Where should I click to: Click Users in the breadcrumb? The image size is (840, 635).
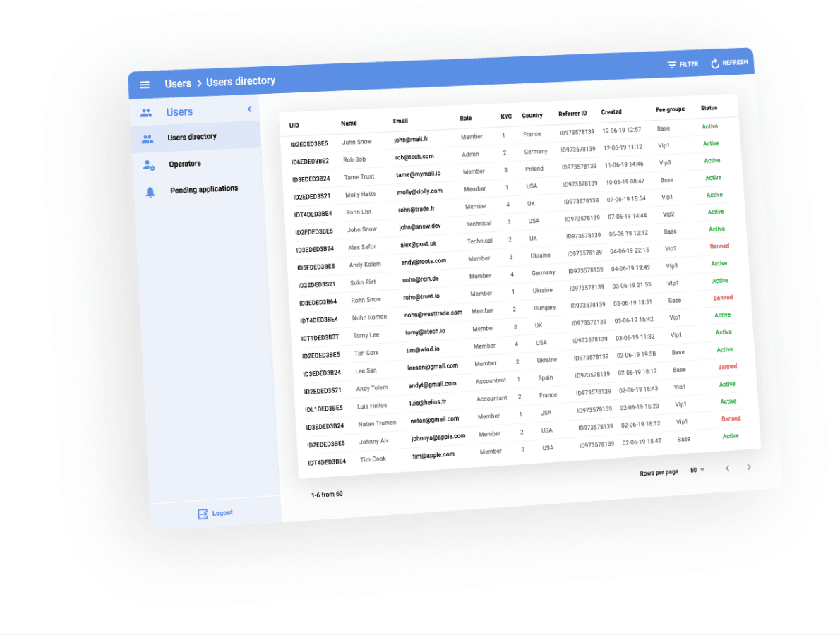click(178, 83)
